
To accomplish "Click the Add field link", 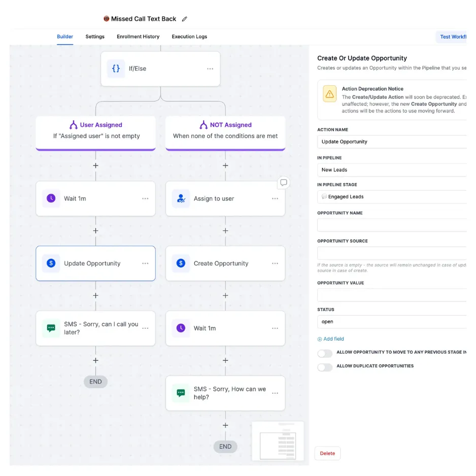I will [333, 339].
